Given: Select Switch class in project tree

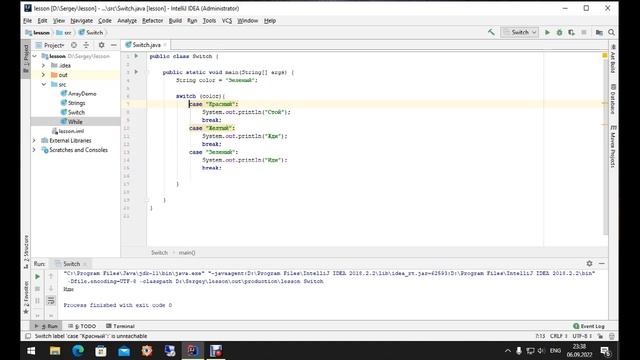Looking at the screenshot, I should (73, 112).
